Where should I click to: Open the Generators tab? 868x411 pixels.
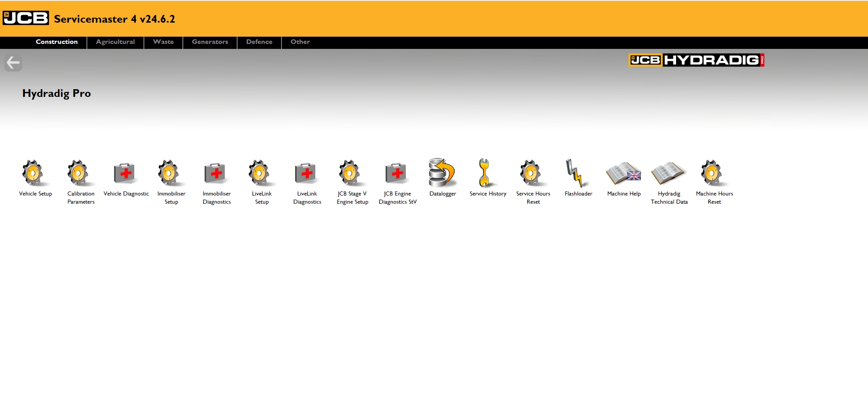click(210, 42)
